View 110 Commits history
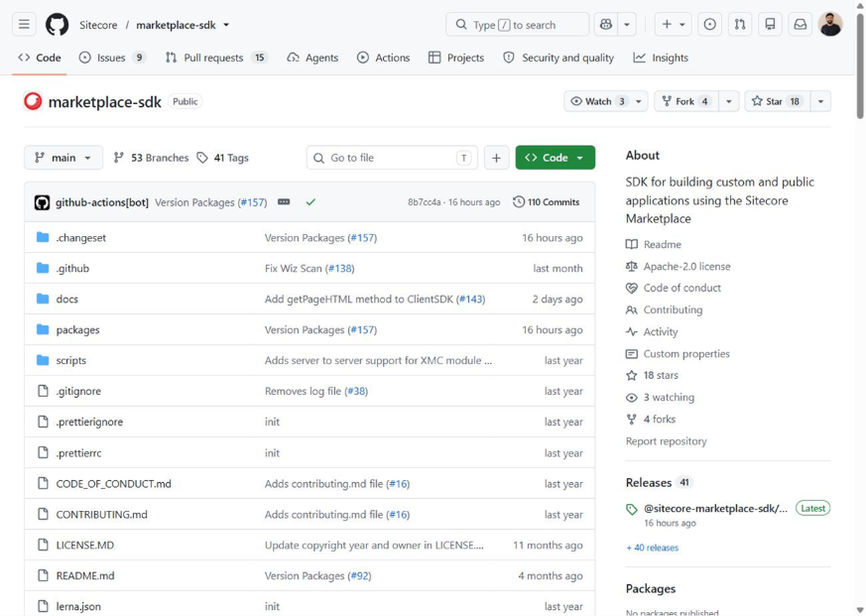Viewport: 866px width, 616px height. pyautogui.click(x=547, y=202)
